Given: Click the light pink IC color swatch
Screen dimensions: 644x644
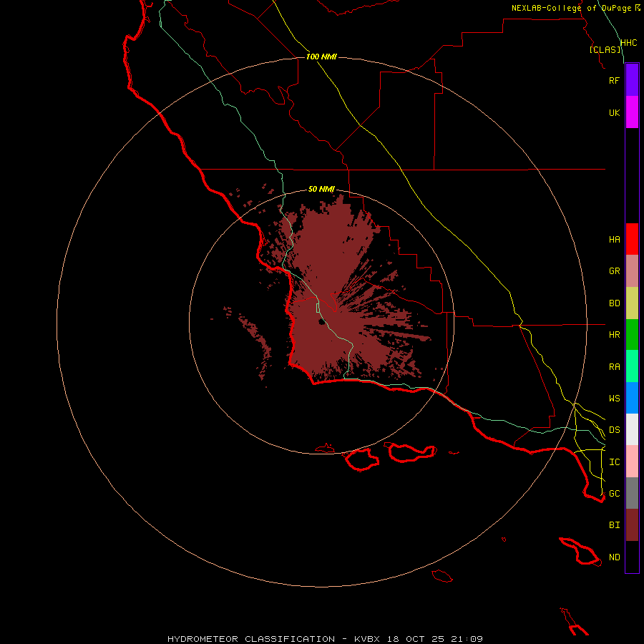Looking at the screenshot, I should point(632,462).
